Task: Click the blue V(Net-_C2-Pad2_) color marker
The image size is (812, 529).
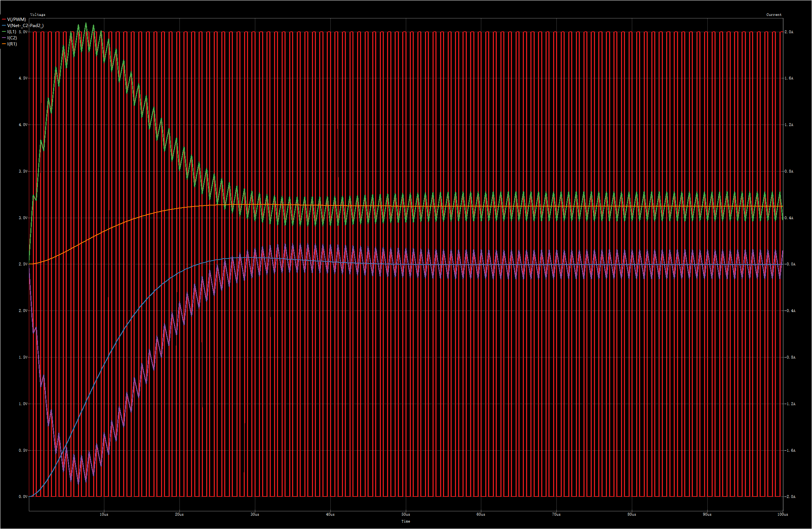Action: click(x=4, y=26)
